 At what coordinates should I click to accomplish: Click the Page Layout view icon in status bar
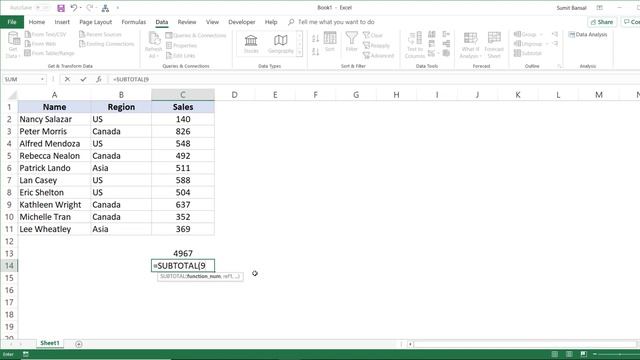click(x=569, y=354)
